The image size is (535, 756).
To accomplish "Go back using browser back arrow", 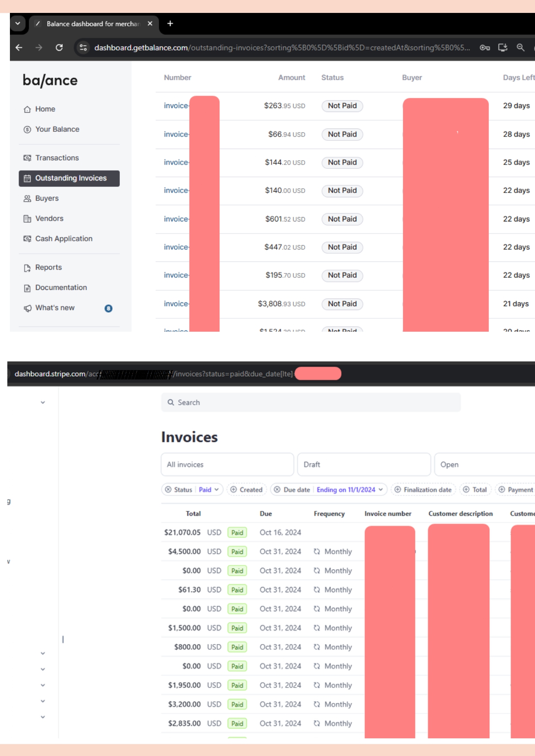I will point(19,47).
